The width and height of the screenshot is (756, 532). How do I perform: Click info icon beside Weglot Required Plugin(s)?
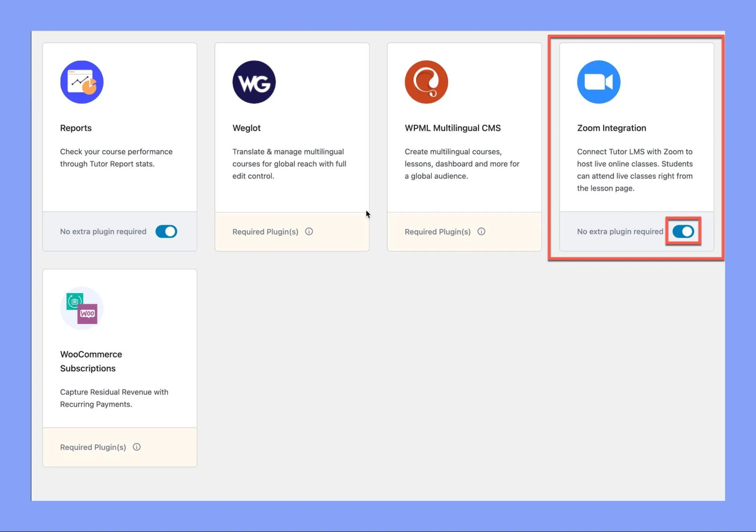coord(309,232)
